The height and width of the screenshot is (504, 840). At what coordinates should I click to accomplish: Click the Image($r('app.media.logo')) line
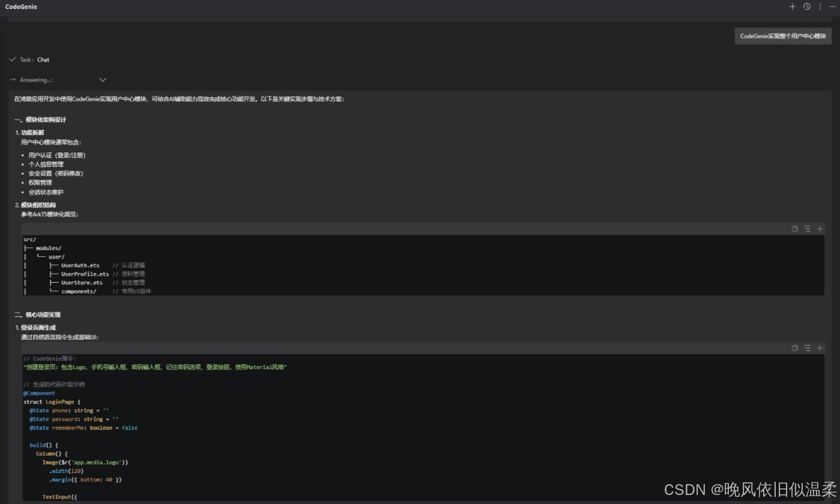click(85, 462)
